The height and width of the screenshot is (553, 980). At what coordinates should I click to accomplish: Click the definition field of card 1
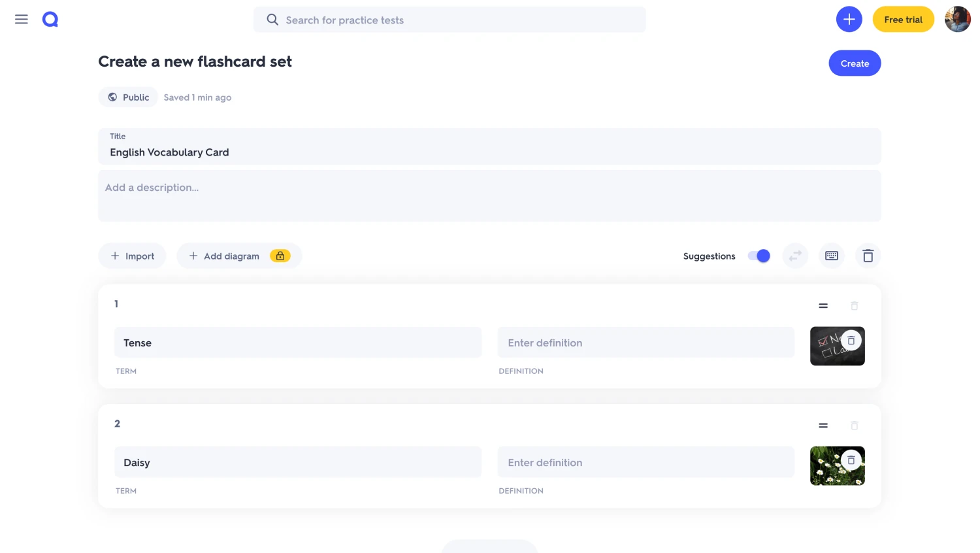tap(645, 342)
